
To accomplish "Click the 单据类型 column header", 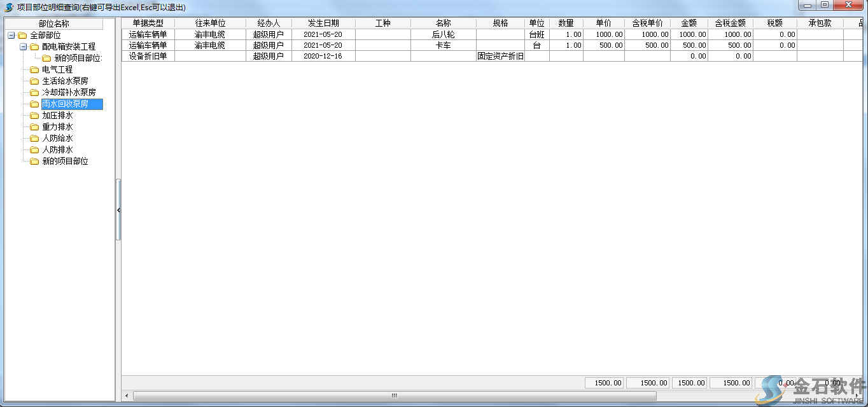I will point(148,24).
